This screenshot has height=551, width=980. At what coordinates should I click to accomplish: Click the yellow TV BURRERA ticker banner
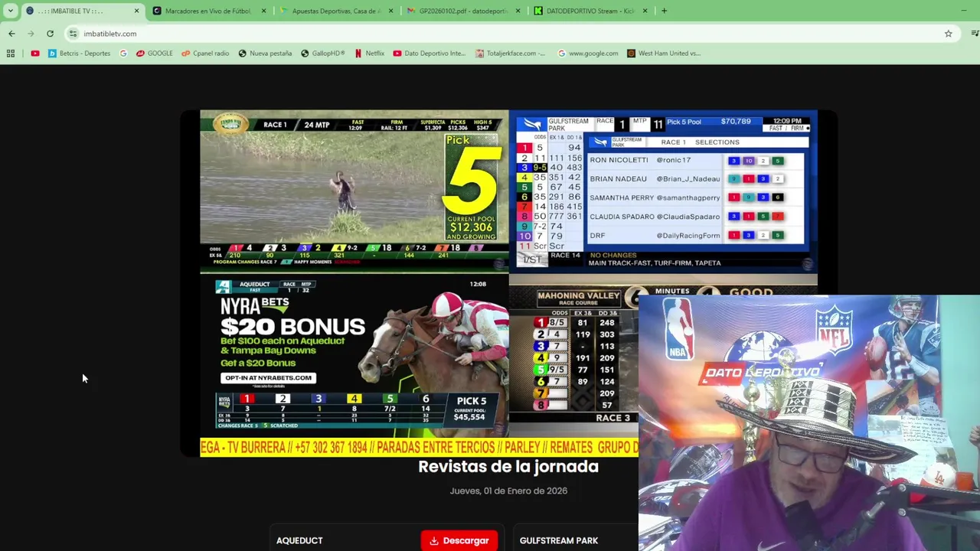tap(419, 448)
